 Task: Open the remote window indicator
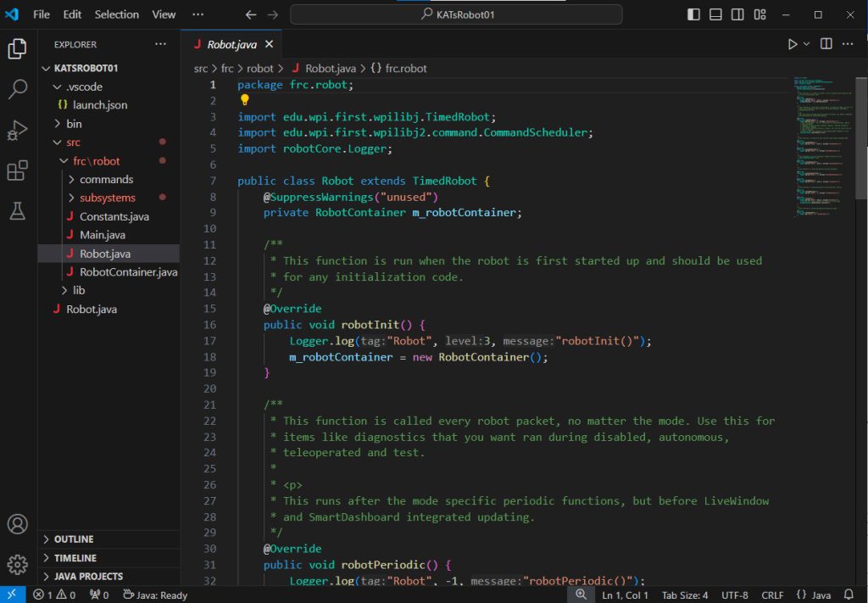coord(12,595)
